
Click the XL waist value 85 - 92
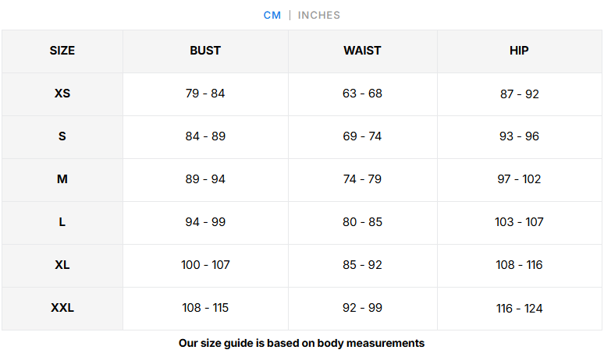pos(362,265)
